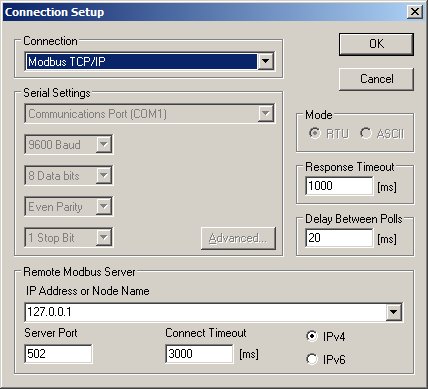Open the 1 Stop Bit dropdown
Viewport: 428px width, 389px height.
(x=69, y=237)
